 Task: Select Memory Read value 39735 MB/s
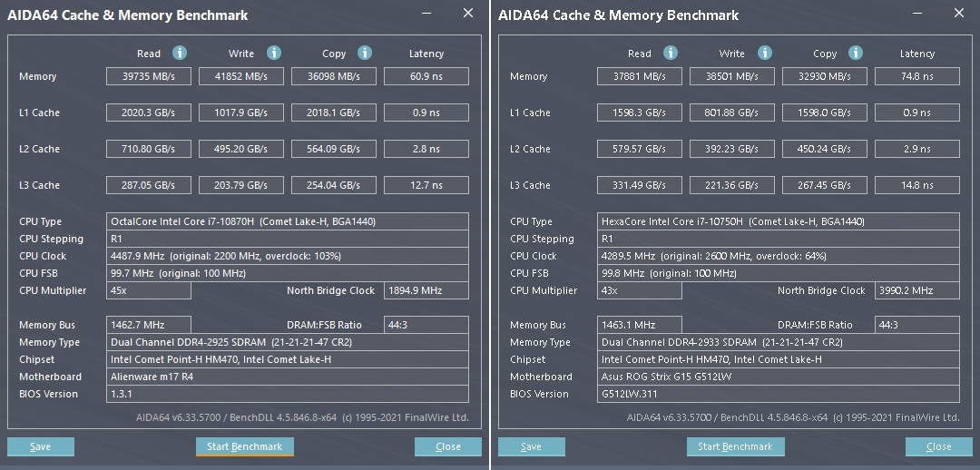[x=149, y=76]
